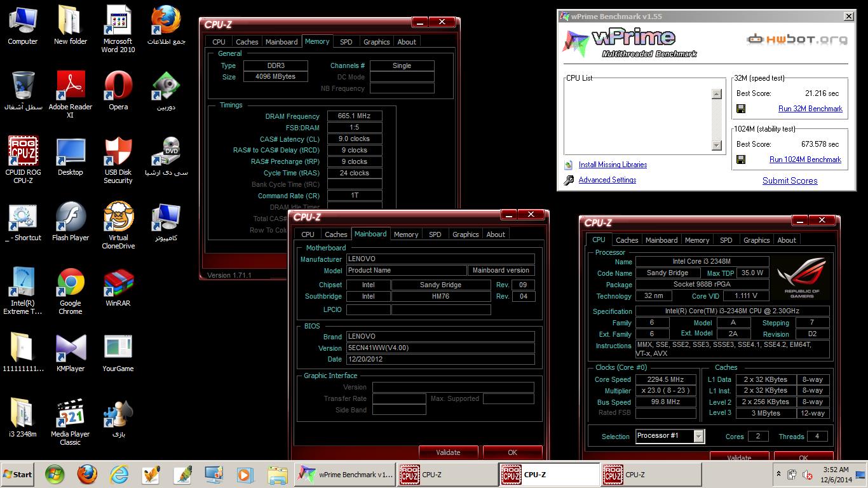
Task: Click the DRAM Frequency 665.1 MHz value
Action: 355,116
